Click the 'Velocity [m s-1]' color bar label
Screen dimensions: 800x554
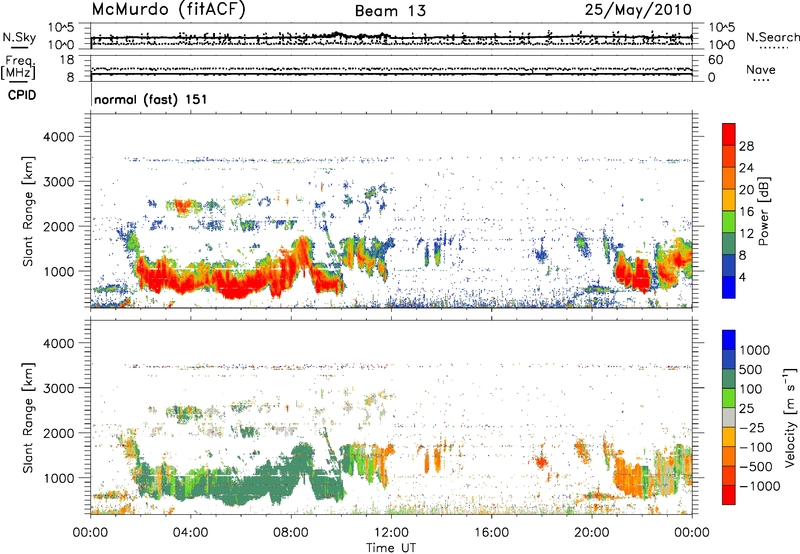coord(790,417)
